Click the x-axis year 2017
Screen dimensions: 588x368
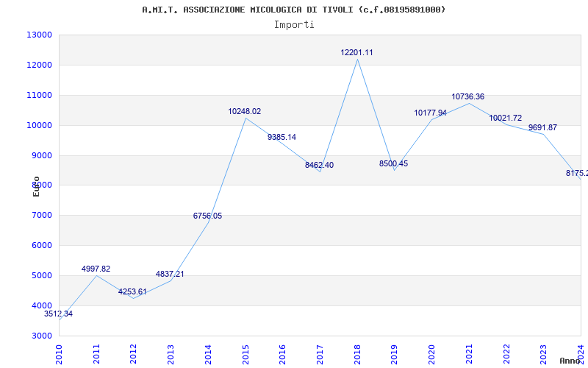pyautogui.click(x=320, y=354)
